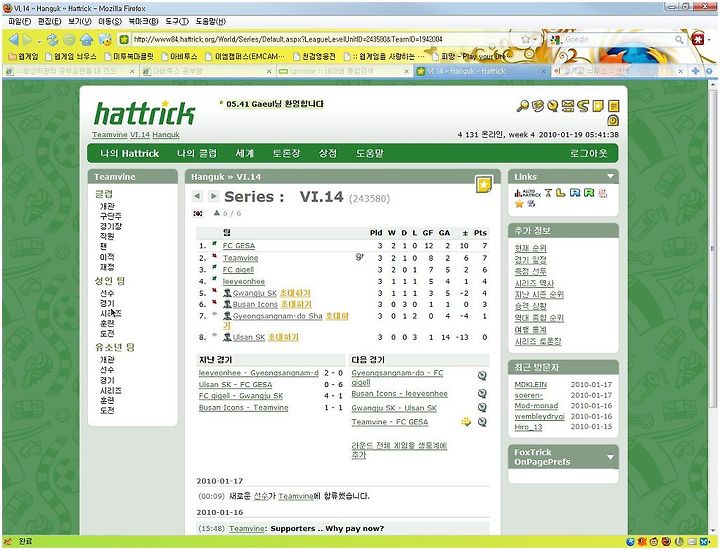Open the 편집(E) menu
The image size is (720, 550).
(x=49, y=22)
